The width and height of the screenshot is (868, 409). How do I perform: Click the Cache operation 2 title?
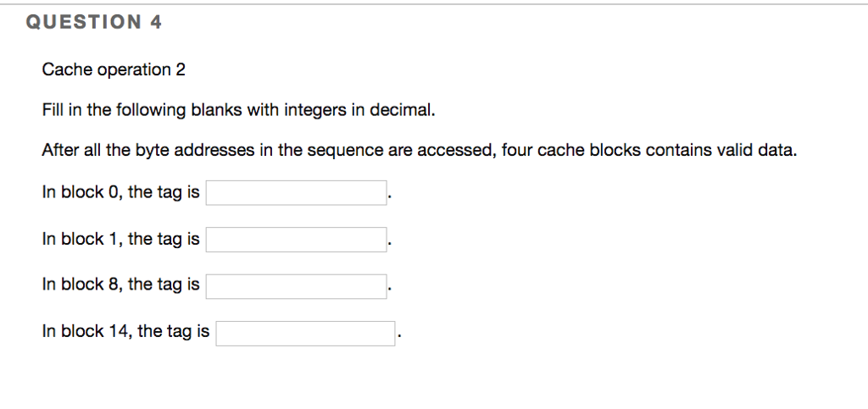click(114, 70)
